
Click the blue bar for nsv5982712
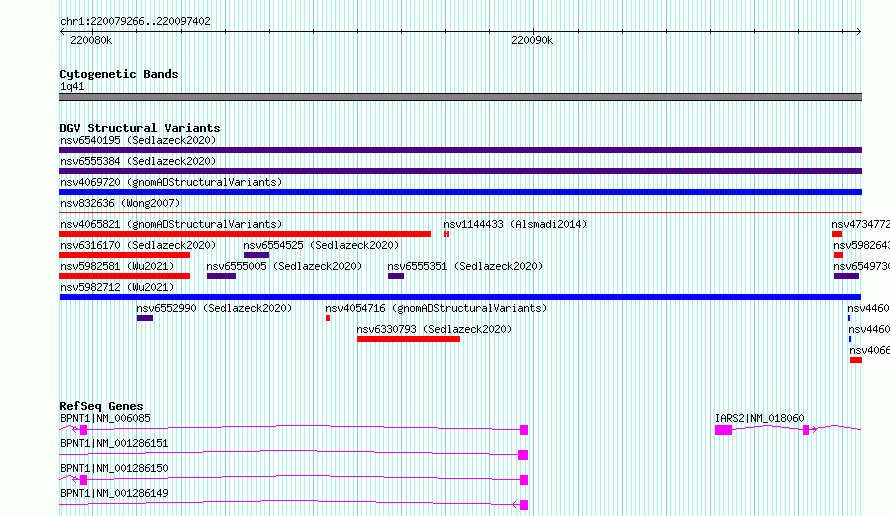pyautogui.click(x=460, y=297)
